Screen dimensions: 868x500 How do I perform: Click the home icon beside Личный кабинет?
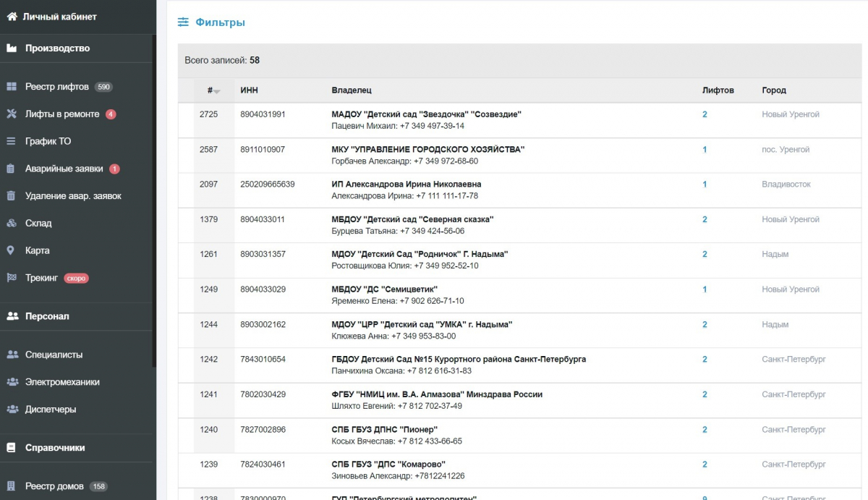point(12,17)
